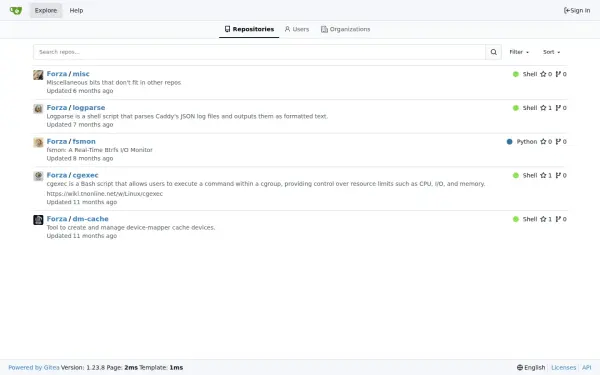This screenshot has width=600, height=375.
Task: Open the Help menu item
Action: tap(76, 10)
